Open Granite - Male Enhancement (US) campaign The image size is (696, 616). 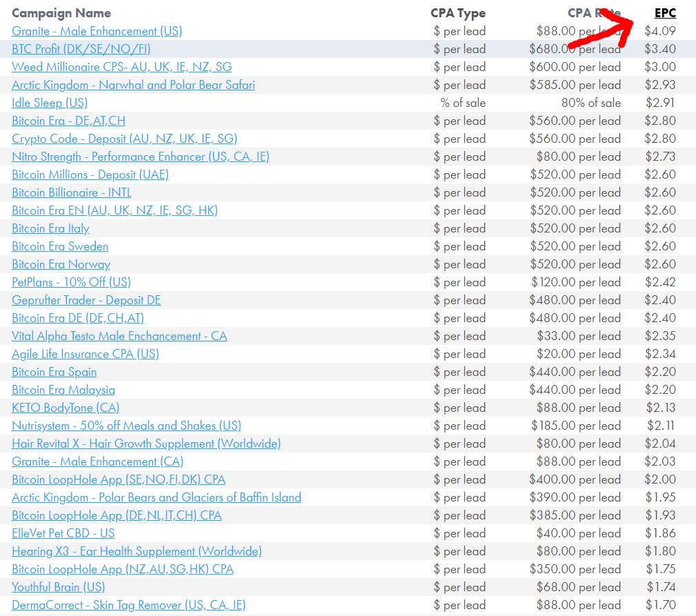(x=97, y=31)
